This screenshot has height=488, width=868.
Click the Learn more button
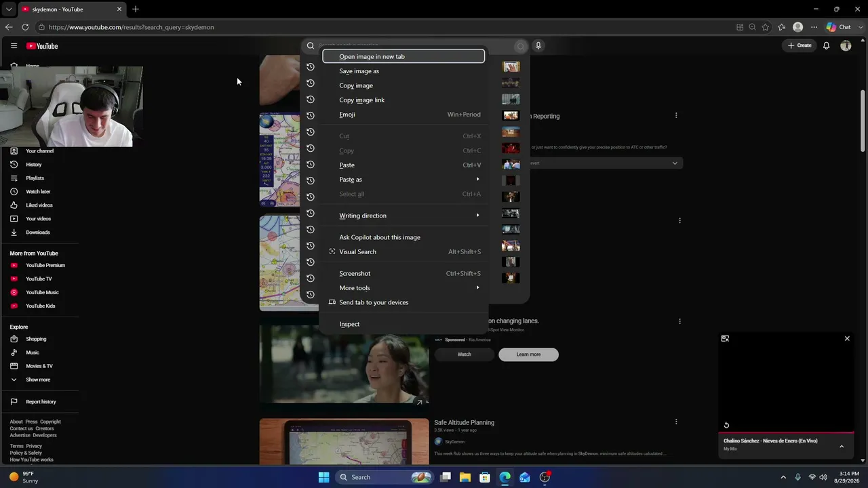pos(528,354)
